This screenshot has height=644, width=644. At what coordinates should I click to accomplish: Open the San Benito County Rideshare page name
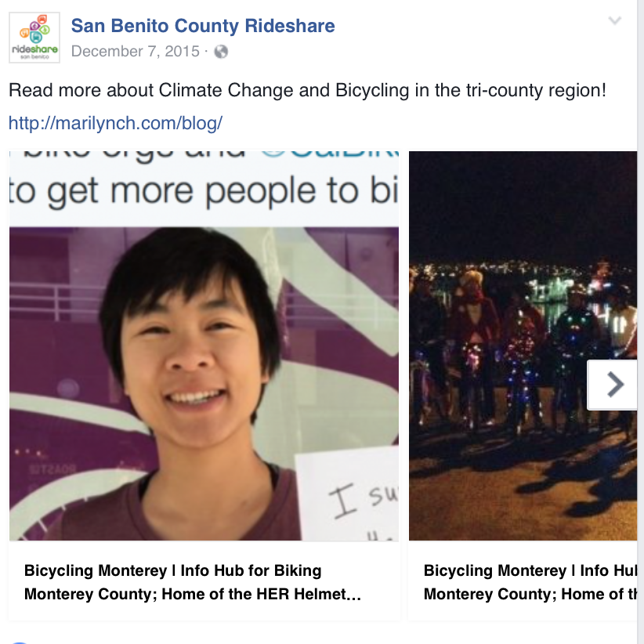click(203, 26)
